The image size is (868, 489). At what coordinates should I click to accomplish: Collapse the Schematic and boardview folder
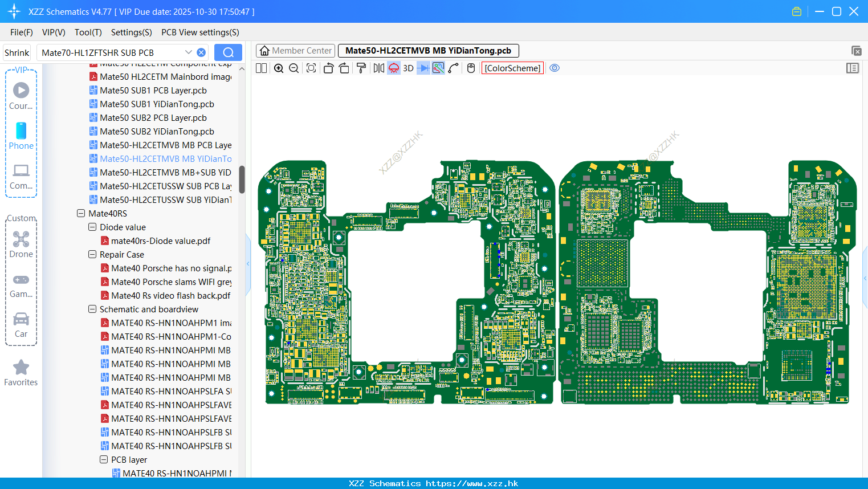tap(92, 309)
